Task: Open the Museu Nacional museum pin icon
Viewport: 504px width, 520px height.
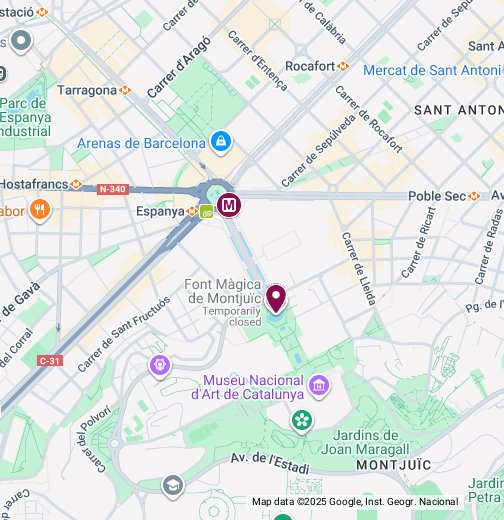Action: coord(319,386)
